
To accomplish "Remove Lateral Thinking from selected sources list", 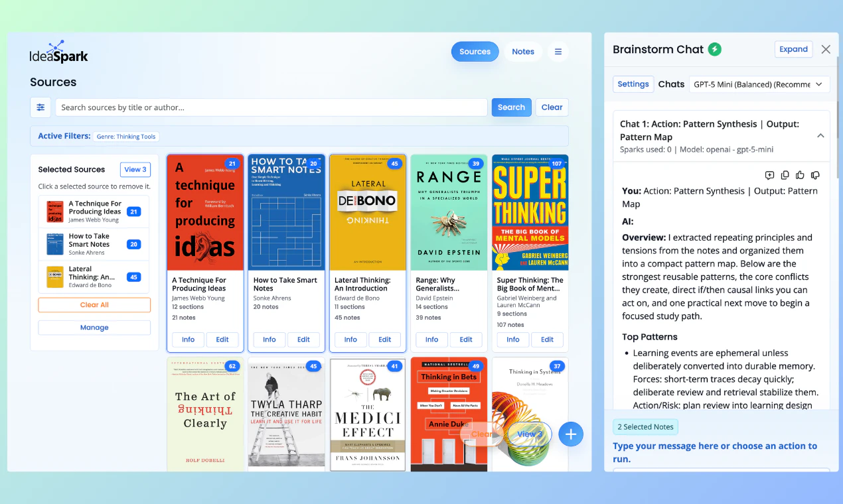I will (x=94, y=277).
